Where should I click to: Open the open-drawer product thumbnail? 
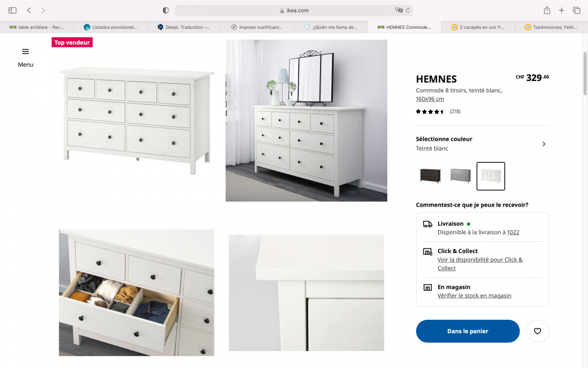(136, 293)
